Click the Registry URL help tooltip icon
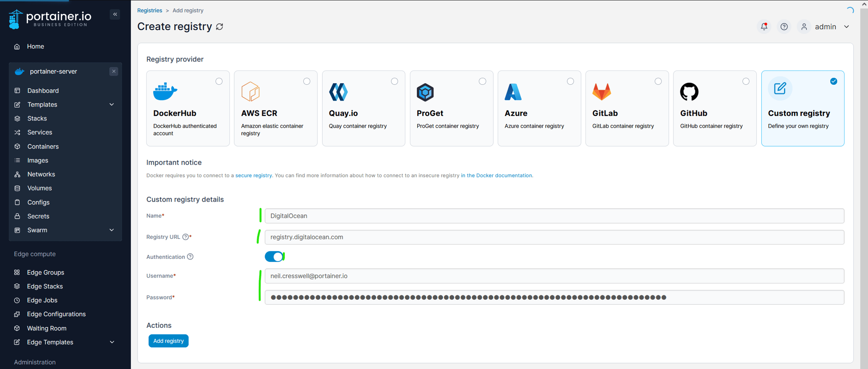This screenshot has height=369, width=868. (186, 237)
